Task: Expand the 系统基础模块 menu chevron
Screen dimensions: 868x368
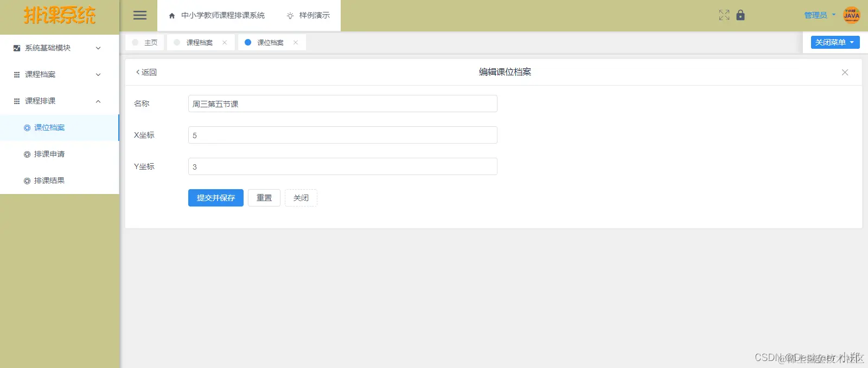Action: coord(98,48)
